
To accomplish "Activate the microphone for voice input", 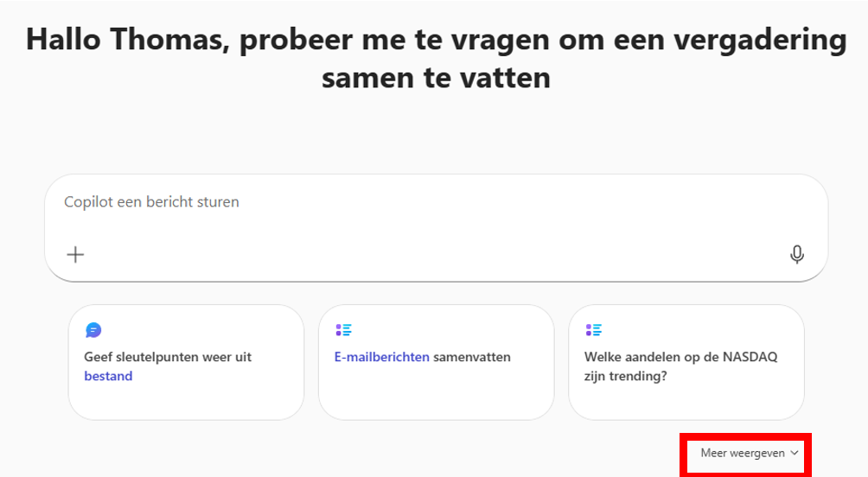I will point(797,254).
